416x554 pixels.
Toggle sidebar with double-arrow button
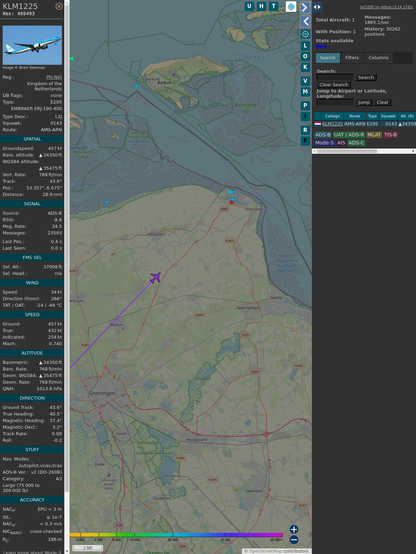click(317, 7)
